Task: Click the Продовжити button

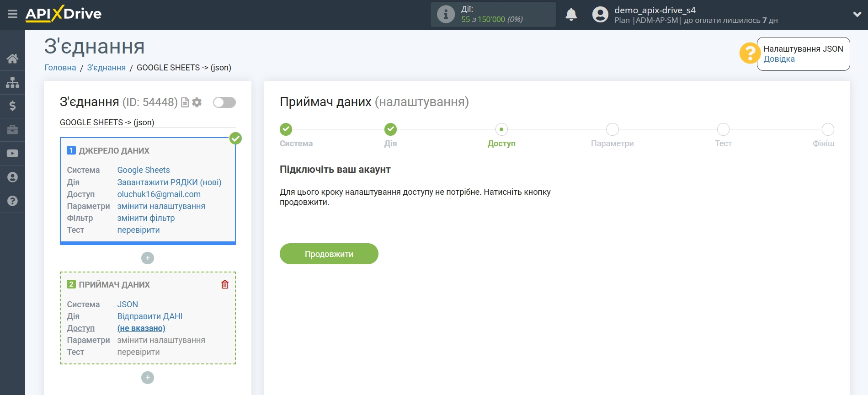Action: (x=329, y=254)
